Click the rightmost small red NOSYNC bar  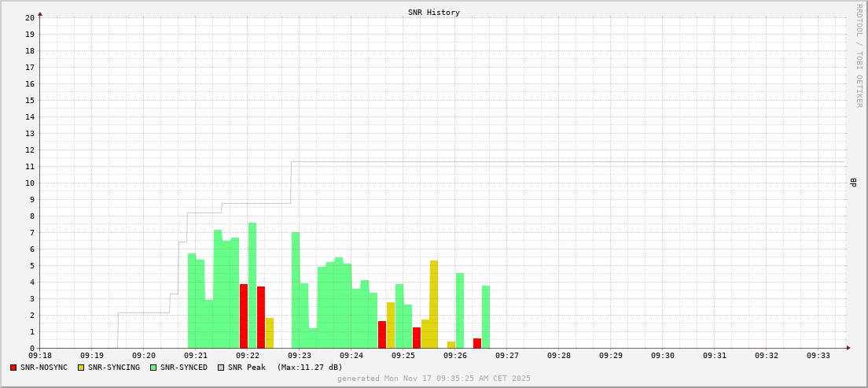477,343
